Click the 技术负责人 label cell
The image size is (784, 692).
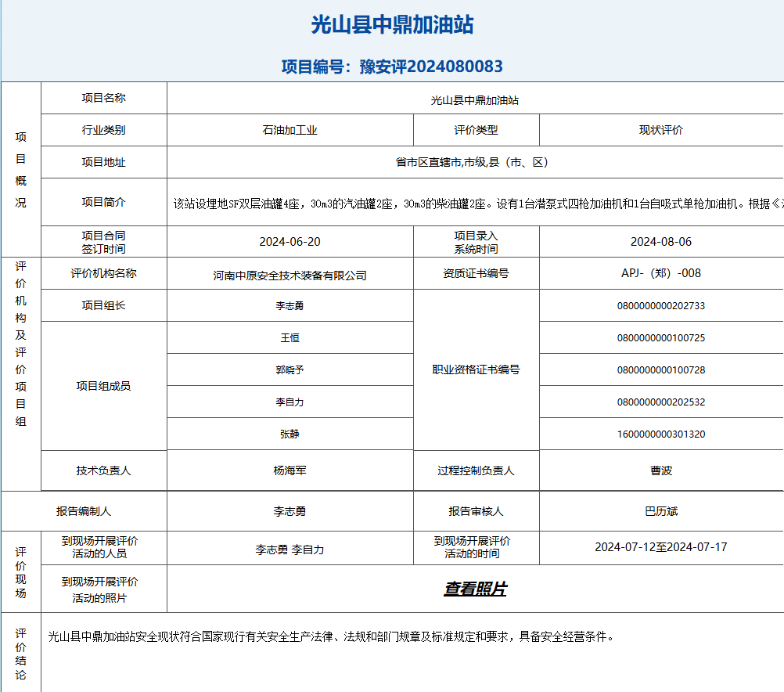[x=103, y=470]
